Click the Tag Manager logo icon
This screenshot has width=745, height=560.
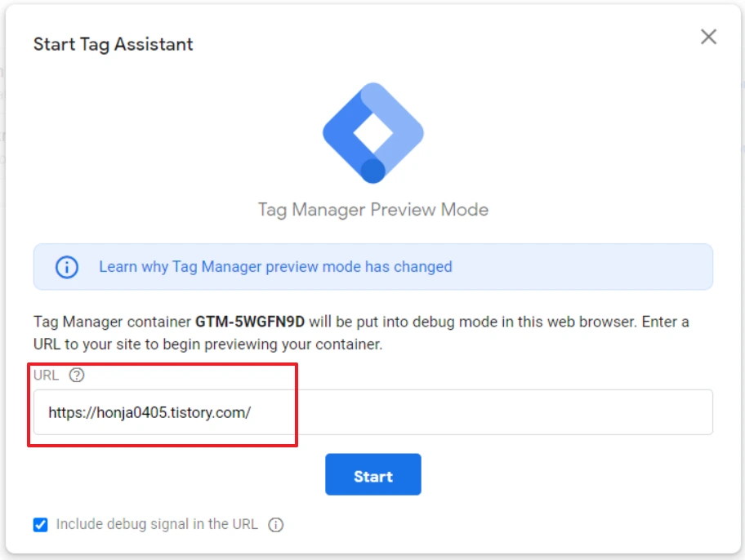pos(373,133)
